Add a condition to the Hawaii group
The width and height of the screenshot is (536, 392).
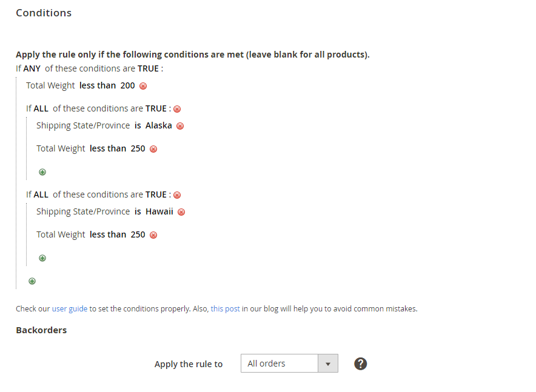tap(42, 258)
